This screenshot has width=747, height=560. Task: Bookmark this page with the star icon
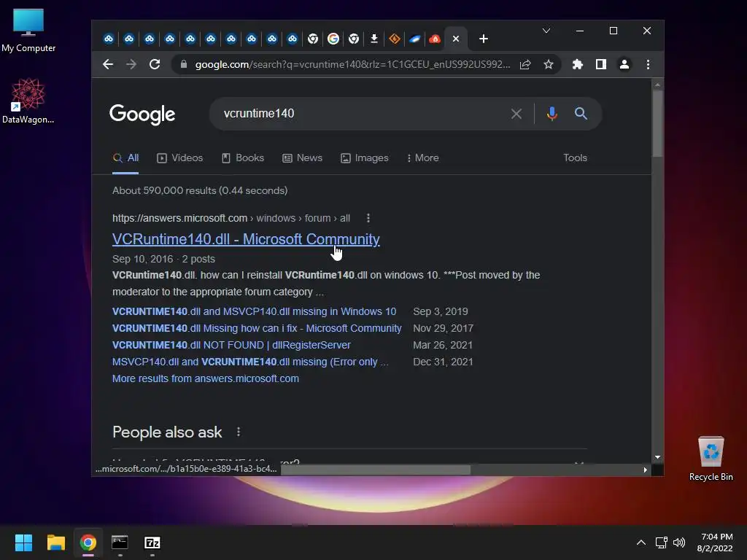click(x=549, y=64)
